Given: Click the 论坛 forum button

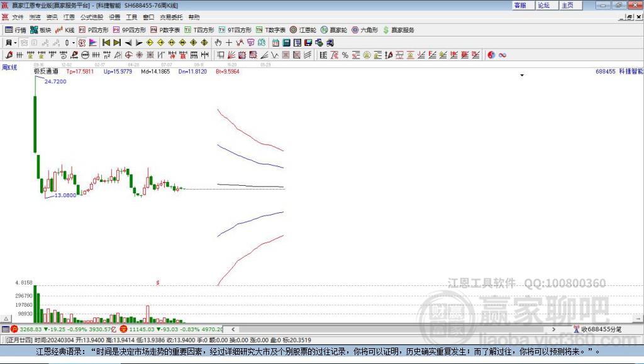Looking at the screenshot, I should click(547, 5).
